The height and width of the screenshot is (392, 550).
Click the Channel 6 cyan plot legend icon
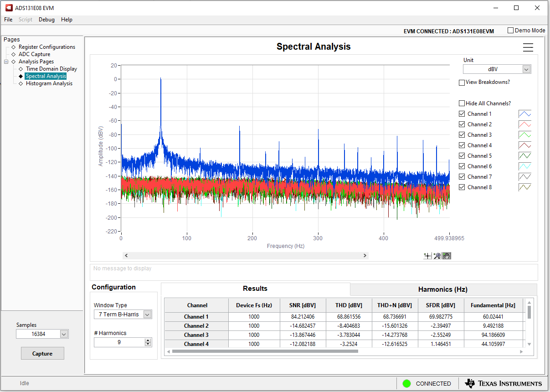click(x=524, y=166)
